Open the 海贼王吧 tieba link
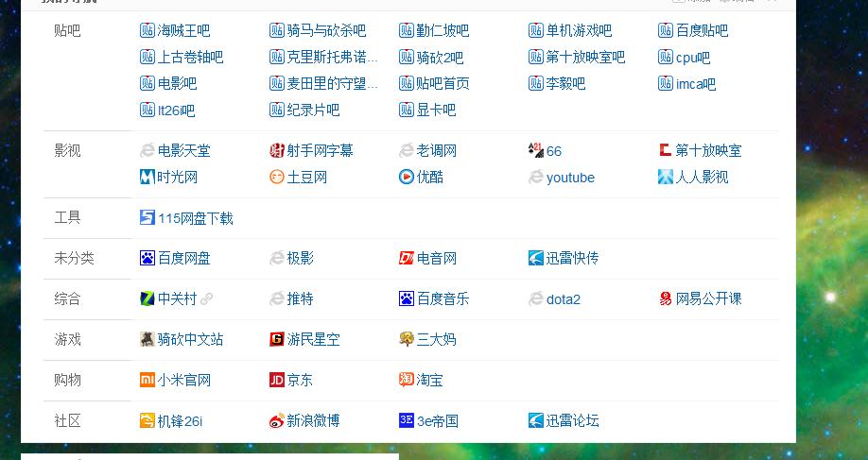 (183, 30)
